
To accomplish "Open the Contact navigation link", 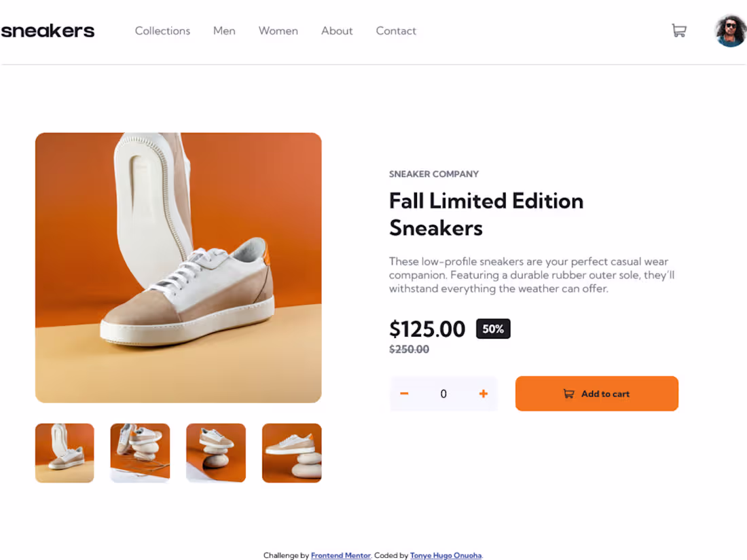I will [x=396, y=31].
